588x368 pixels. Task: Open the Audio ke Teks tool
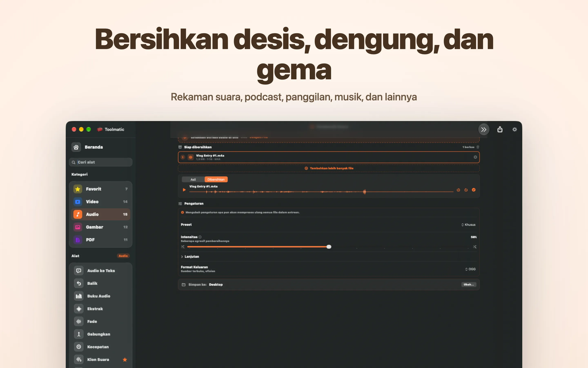(x=101, y=271)
